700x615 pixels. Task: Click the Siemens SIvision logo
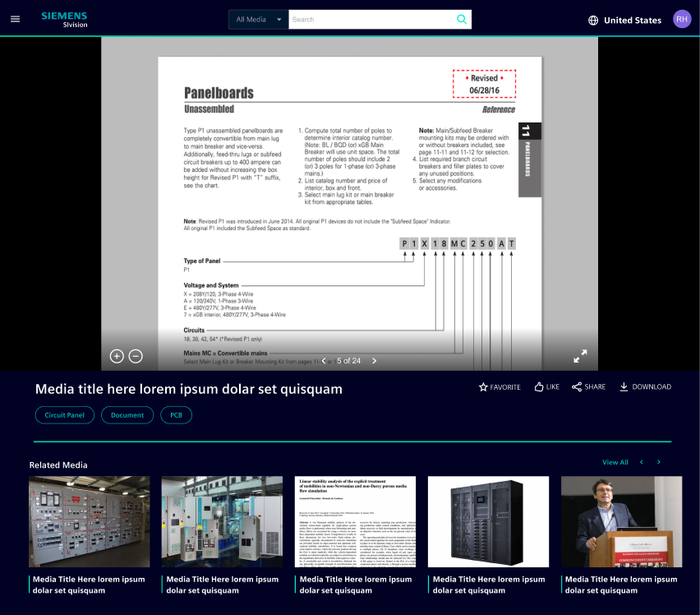(x=64, y=20)
